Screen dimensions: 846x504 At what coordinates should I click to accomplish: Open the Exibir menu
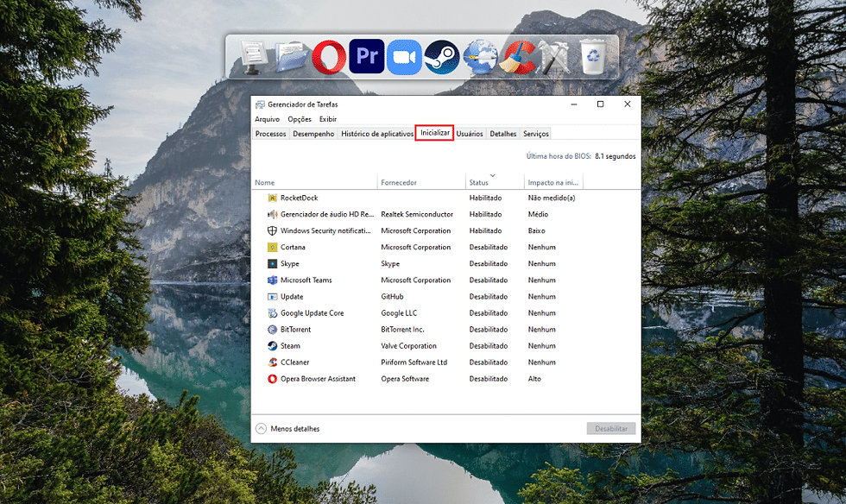click(x=328, y=119)
